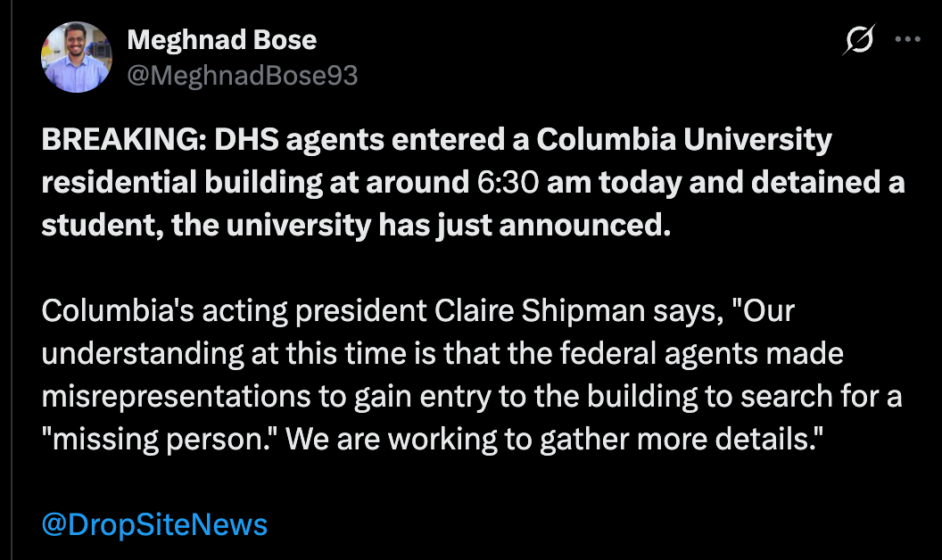Click the @MeghnadBose93 handle
The width and height of the screenshot is (942, 560).
[243, 75]
